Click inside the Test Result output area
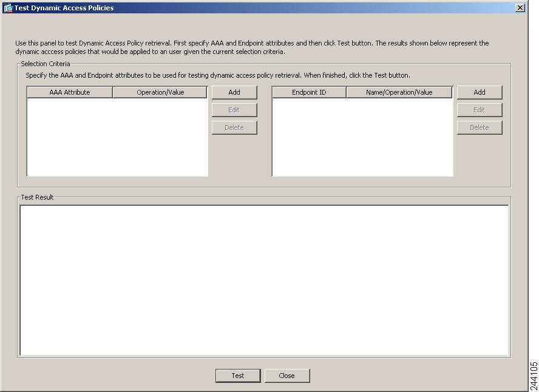 coord(264,280)
